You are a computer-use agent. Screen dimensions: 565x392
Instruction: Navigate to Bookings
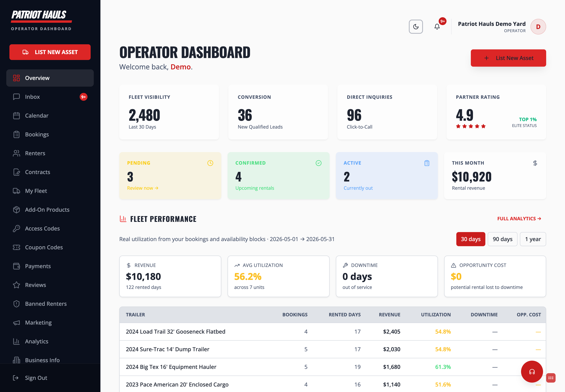50,134
